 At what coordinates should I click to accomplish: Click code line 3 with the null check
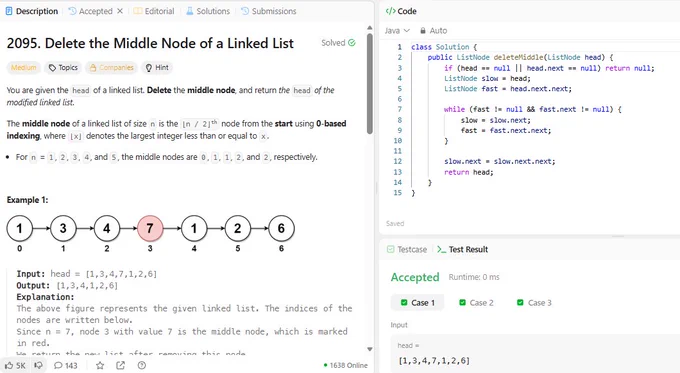coord(549,68)
